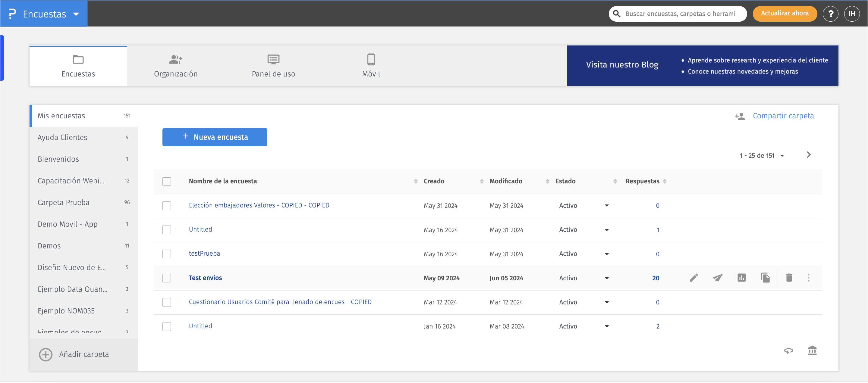868x383 pixels.
Task: Click the add folder plus icon
Action: click(46, 354)
